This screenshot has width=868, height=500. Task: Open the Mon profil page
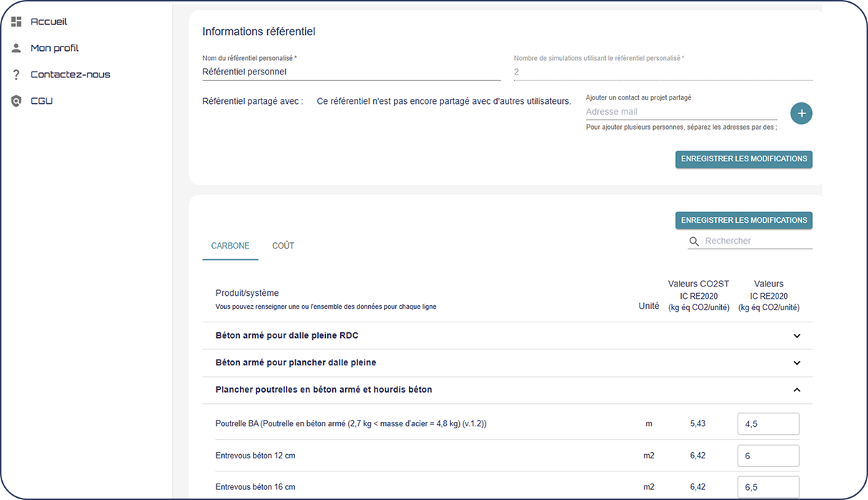click(54, 48)
